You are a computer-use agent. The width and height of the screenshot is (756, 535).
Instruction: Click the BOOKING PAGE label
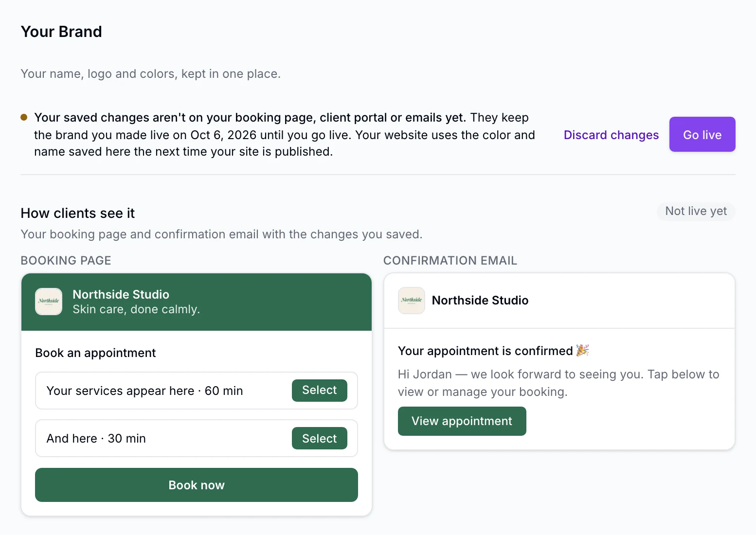coord(66,261)
